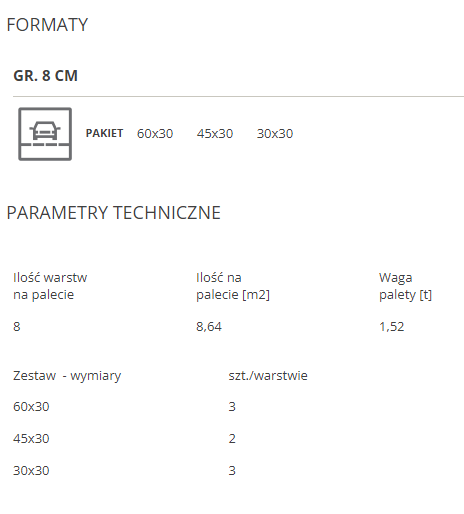Select the 60x30 format in PAKIET row
This screenshot has width=464, height=514.
coord(155,134)
